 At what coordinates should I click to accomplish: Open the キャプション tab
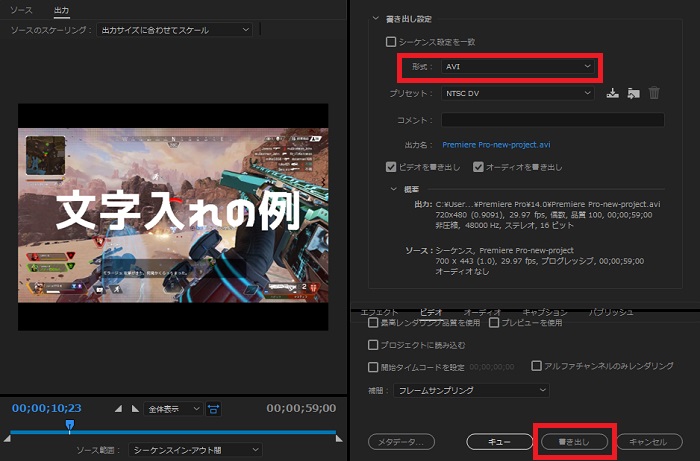pyautogui.click(x=545, y=312)
